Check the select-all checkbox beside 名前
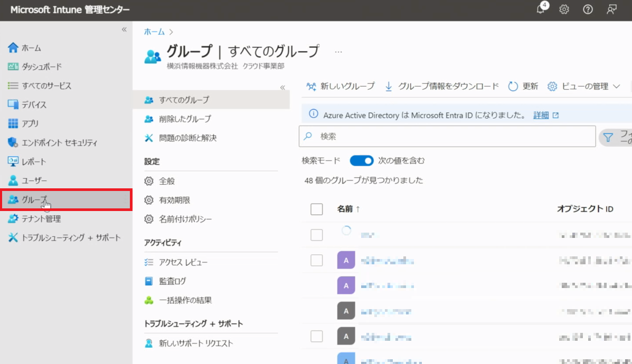 pos(316,209)
